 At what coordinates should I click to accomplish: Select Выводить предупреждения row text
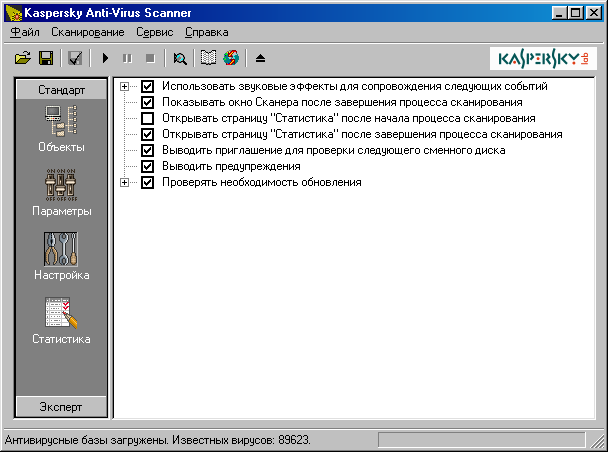pyautogui.click(x=231, y=166)
